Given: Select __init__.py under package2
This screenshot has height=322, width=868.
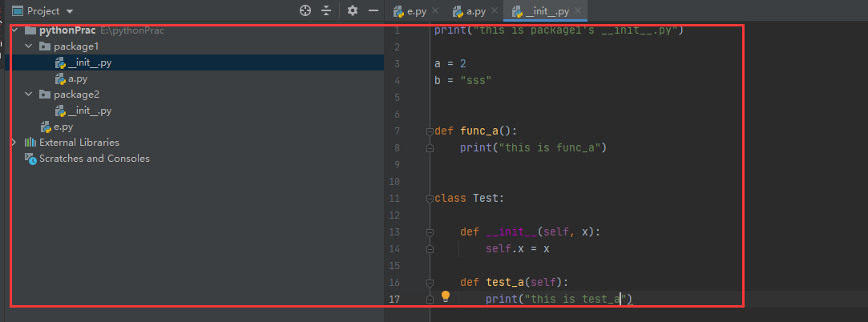Looking at the screenshot, I should click(x=90, y=111).
